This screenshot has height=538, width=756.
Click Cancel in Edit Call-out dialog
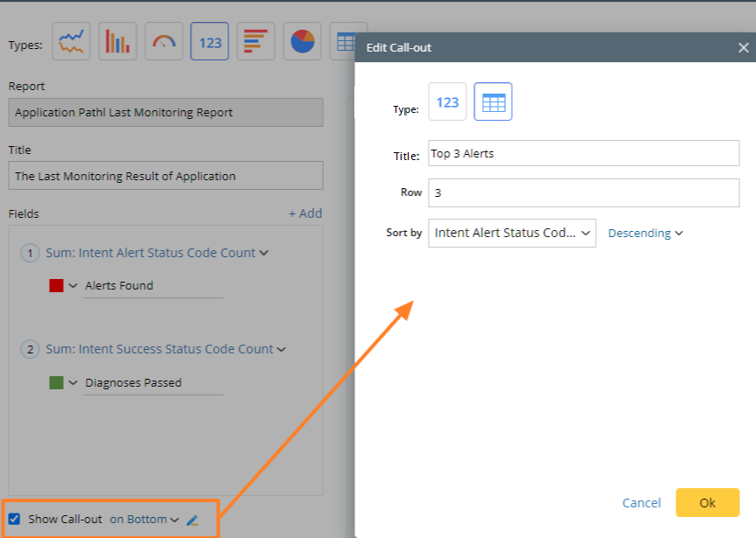(x=641, y=502)
